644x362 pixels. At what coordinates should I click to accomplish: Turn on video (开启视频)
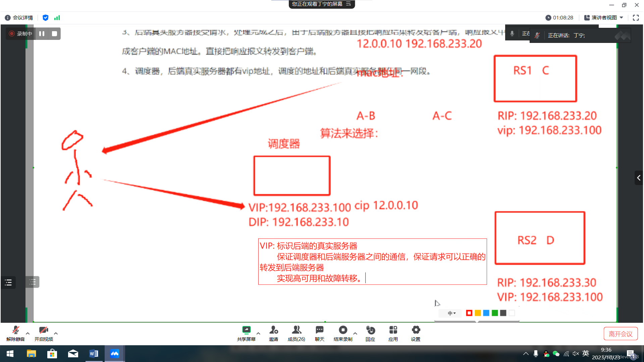pyautogui.click(x=44, y=330)
